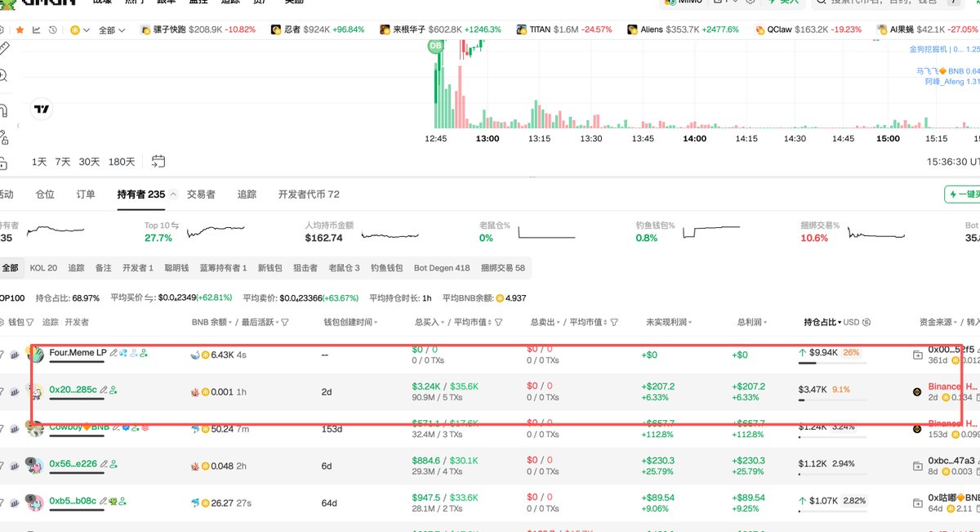Open the 忍者 $924K ticker
The width and height of the screenshot is (980, 532).
coord(317,29)
